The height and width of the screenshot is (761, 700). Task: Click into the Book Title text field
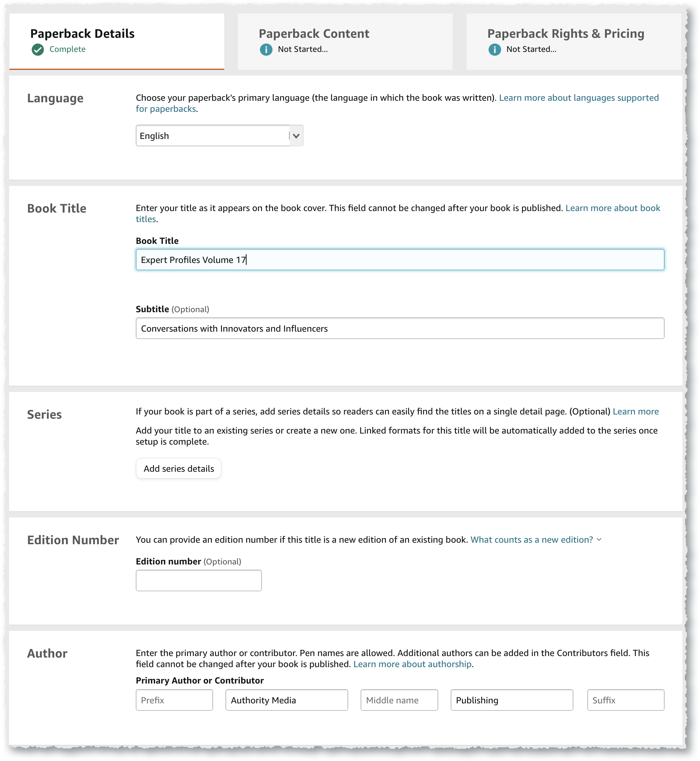(x=400, y=260)
